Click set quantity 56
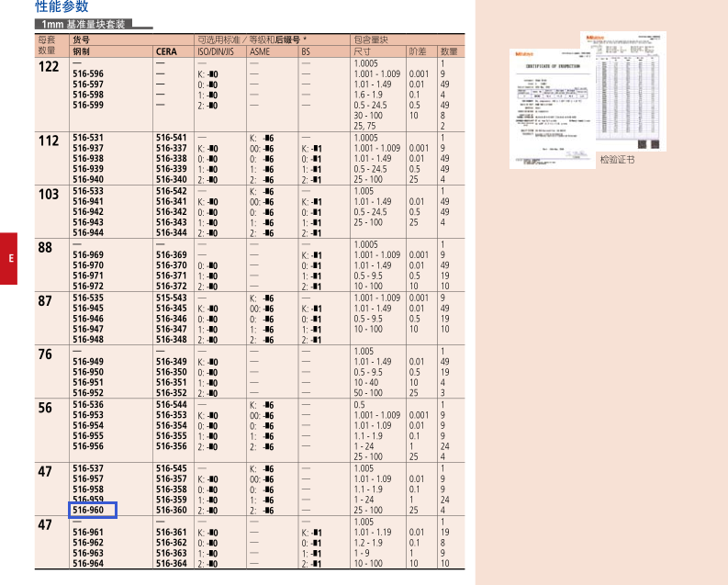Screen dimensions: 728x585 pyautogui.click(x=45, y=408)
